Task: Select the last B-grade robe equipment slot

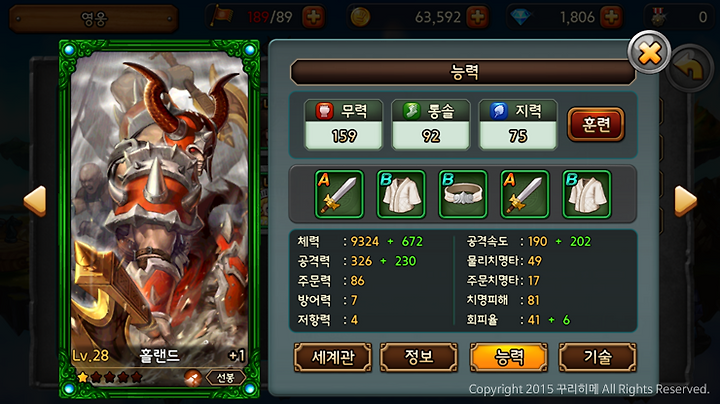Action: click(x=587, y=194)
